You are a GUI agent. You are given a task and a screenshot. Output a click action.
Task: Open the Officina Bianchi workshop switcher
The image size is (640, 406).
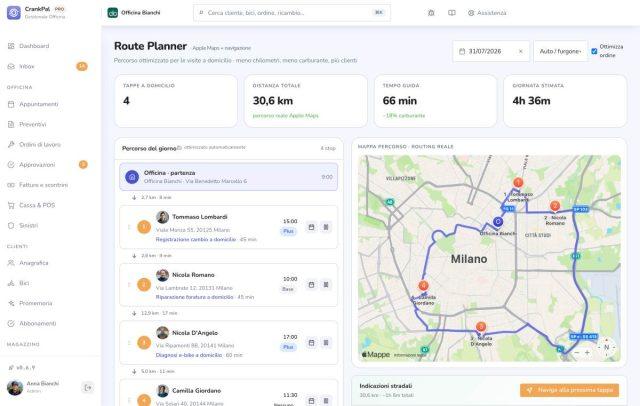pyautogui.click(x=135, y=13)
